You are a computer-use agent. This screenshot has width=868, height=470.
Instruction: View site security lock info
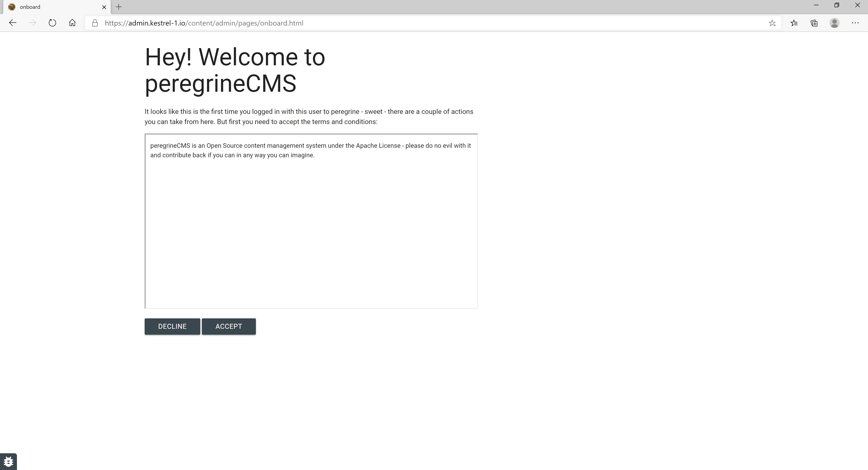pyautogui.click(x=95, y=23)
